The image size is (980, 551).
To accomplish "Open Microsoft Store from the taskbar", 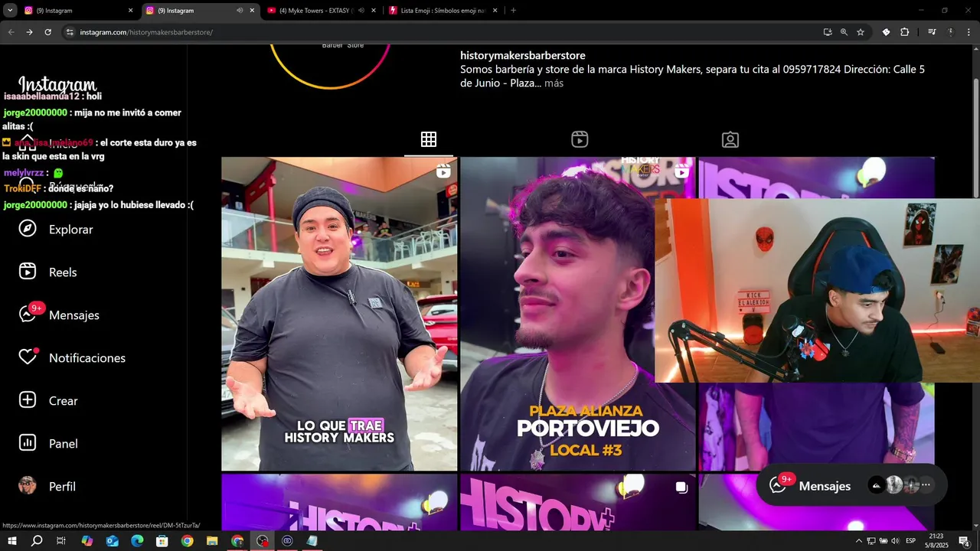I will coord(162,541).
